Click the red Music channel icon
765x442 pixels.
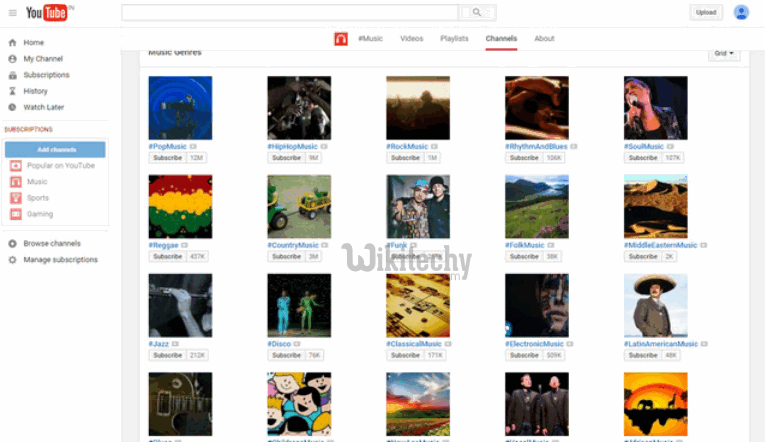point(341,38)
